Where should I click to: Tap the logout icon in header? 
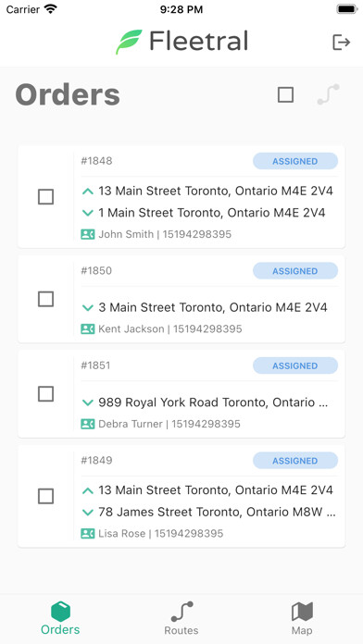341,42
